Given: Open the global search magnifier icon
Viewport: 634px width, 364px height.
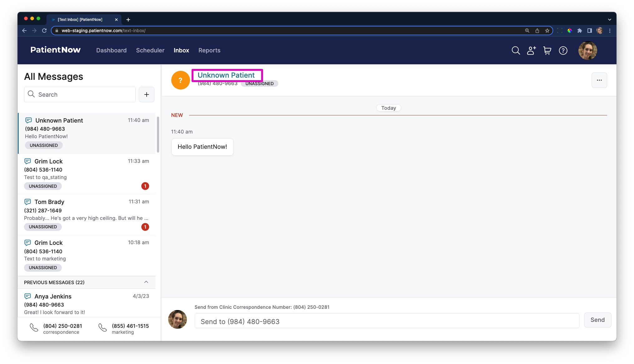Looking at the screenshot, I should (516, 51).
